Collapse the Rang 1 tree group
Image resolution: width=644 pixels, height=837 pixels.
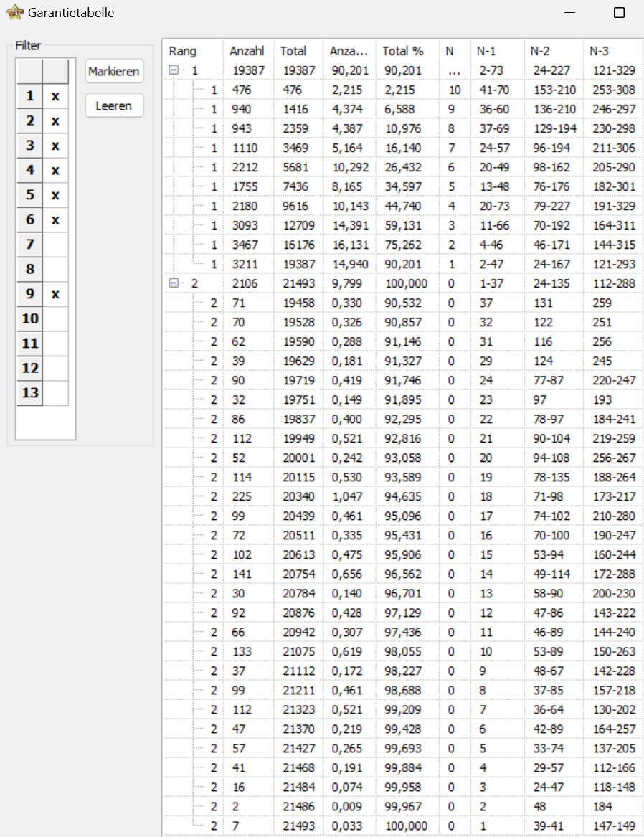point(174,70)
